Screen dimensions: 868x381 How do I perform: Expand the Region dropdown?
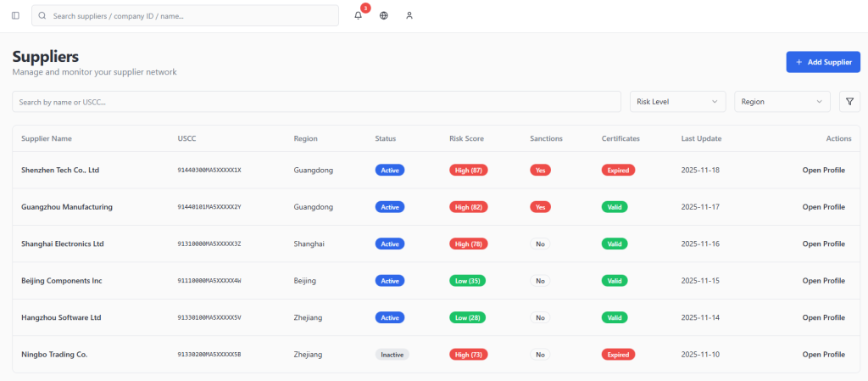pyautogui.click(x=782, y=102)
